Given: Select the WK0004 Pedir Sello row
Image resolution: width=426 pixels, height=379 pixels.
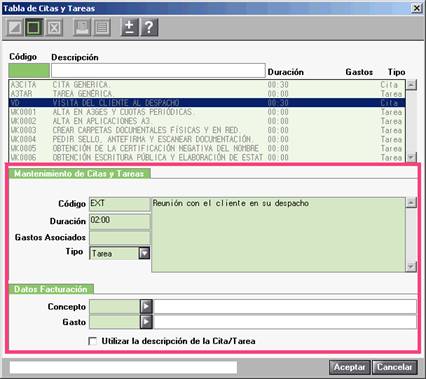Looking at the screenshot, I should click(207, 139).
